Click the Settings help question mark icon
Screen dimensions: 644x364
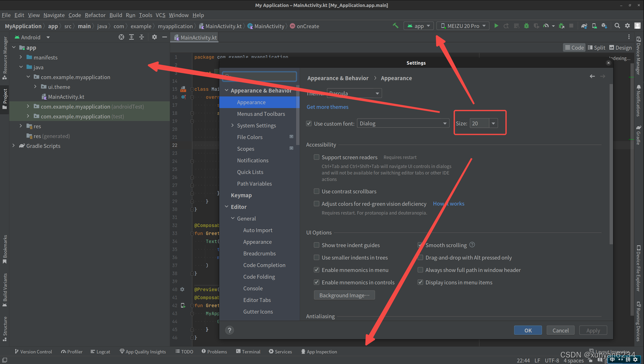click(229, 330)
